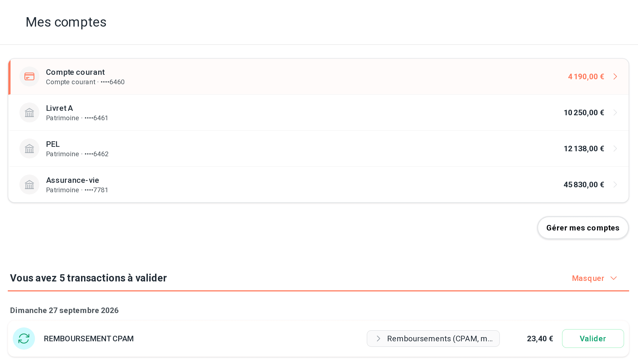Open Compte courant with its orange chevron
638x364 pixels.
615,76
